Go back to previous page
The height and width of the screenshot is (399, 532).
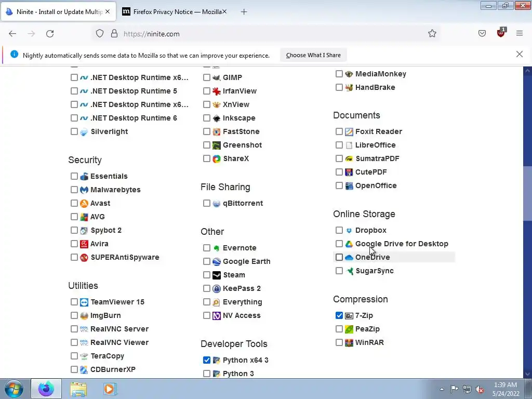(x=12, y=34)
